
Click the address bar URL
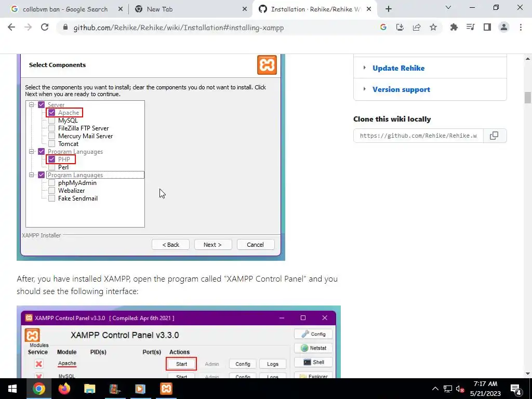point(179,28)
